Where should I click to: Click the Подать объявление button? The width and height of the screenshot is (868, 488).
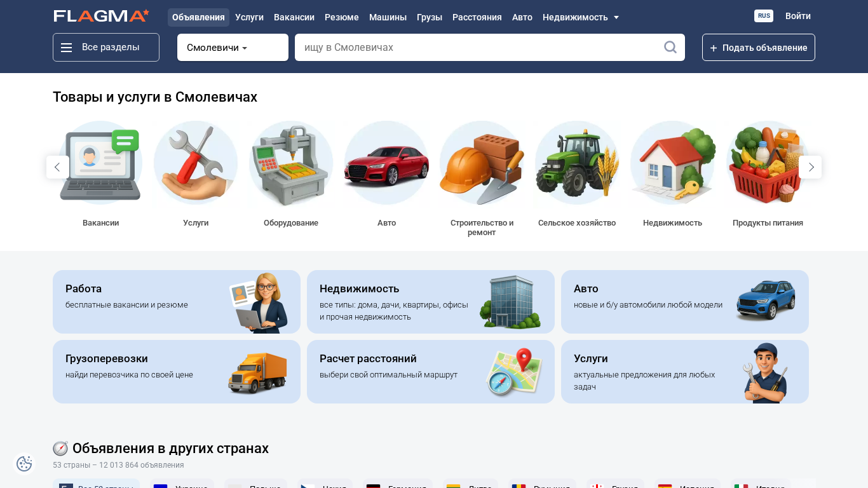coord(759,48)
